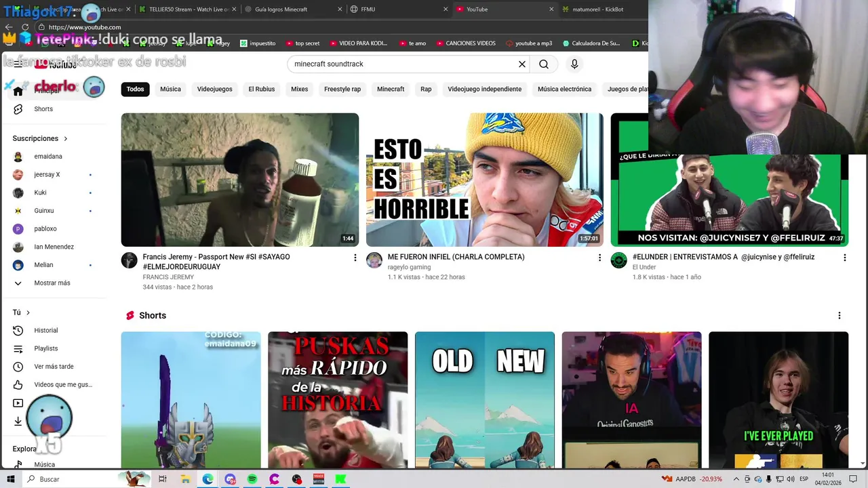
Task: Select the Minecraft filter chip
Action: tap(391, 89)
